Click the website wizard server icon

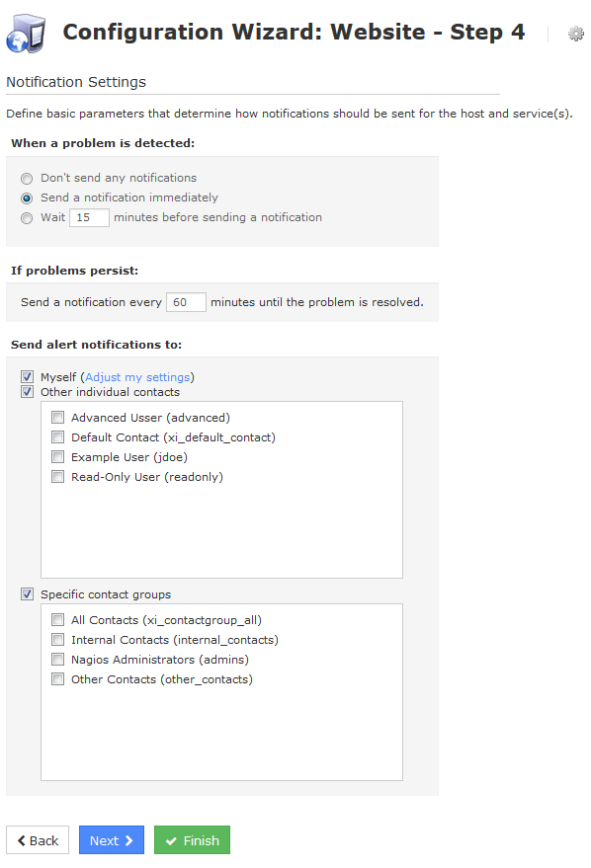(26, 34)
